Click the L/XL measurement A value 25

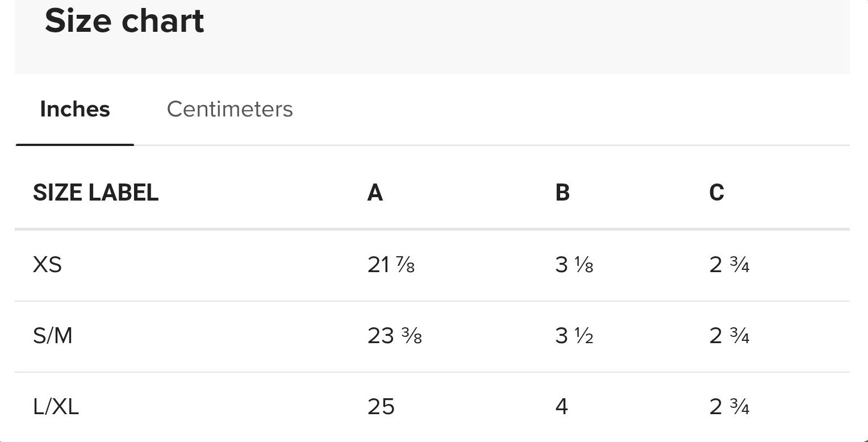pyautogui.click(x=381, y=407)
